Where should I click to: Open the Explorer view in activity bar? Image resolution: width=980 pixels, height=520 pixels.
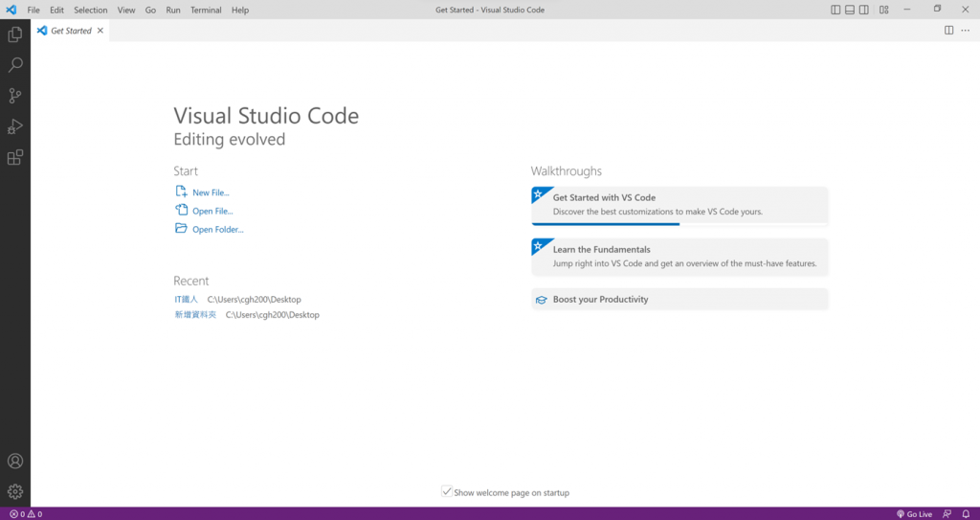(15, 34)
